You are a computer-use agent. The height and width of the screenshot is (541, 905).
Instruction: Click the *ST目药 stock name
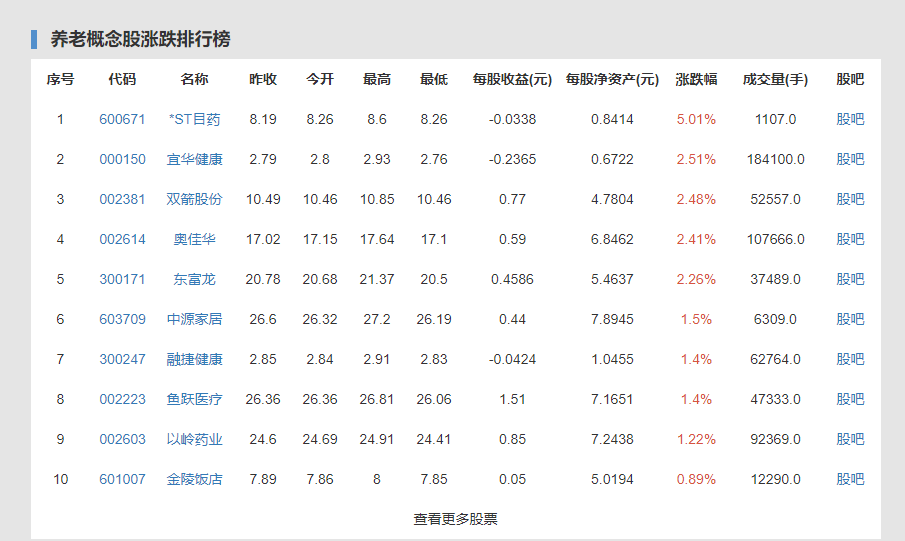coord(195,119)
